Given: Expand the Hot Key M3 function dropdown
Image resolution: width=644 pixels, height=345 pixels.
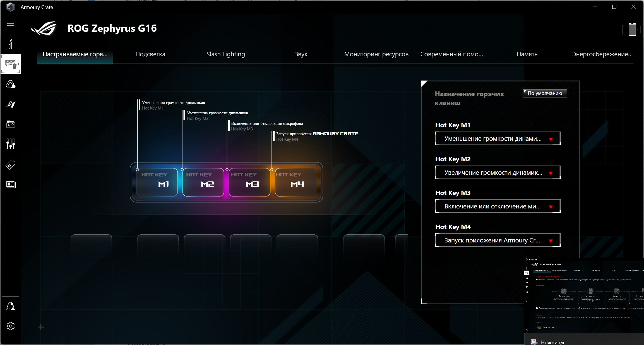Looking at the screenshot, I should (498, 206).
